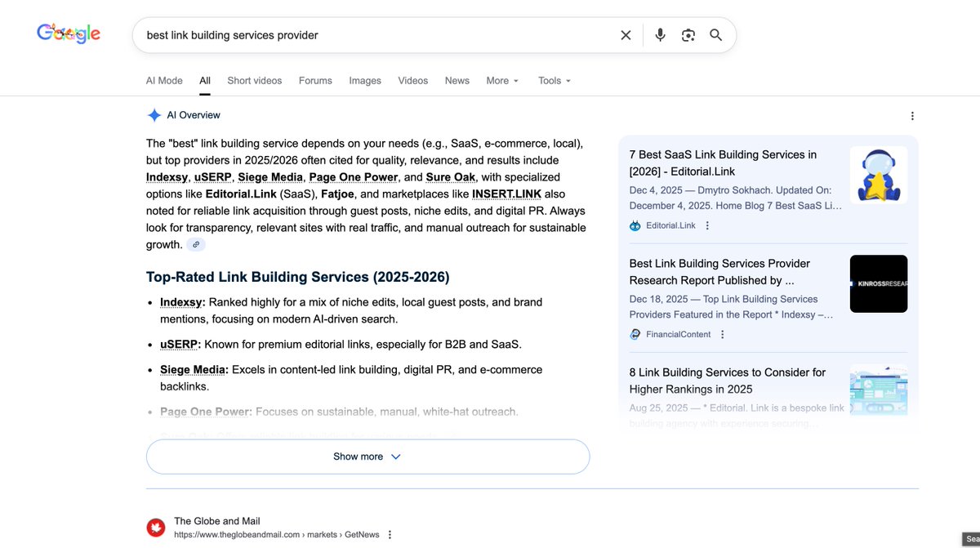Click 'FinancialContent' source name text
This screenshot has width=980, height=548.
[678, 334]
